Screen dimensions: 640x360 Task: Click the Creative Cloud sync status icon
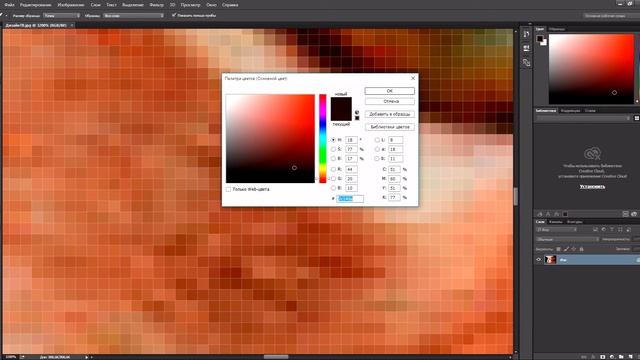click(634, 214)
